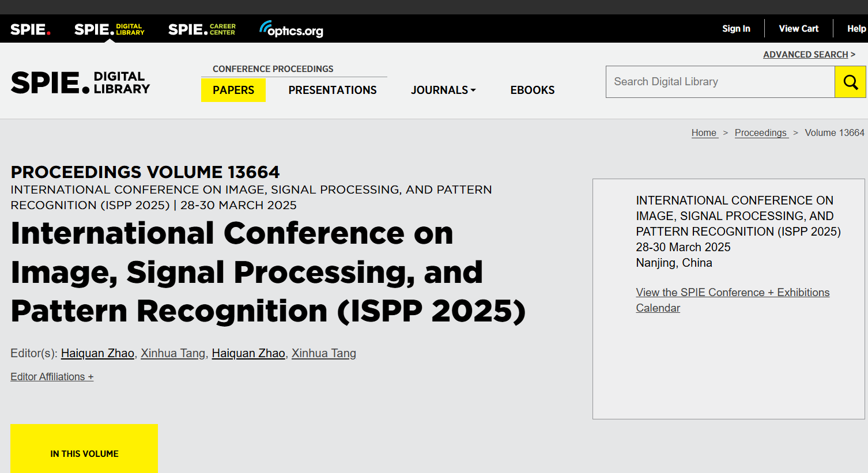
Task: Visit optics.org logo link
Action: (291, 29)
